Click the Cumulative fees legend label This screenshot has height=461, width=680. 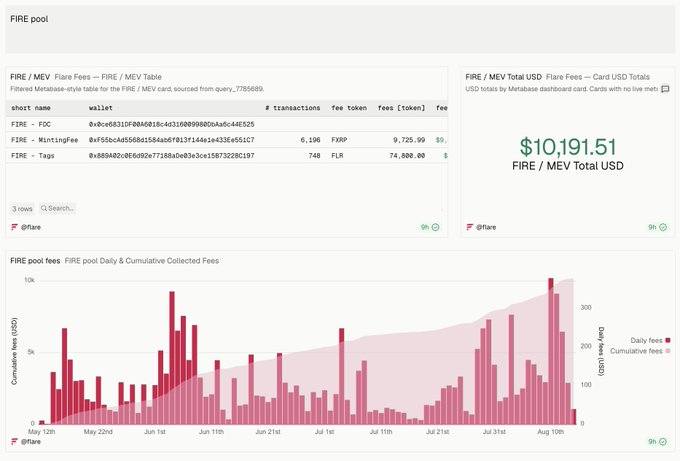pyautogui.click(x=636, y=351)
